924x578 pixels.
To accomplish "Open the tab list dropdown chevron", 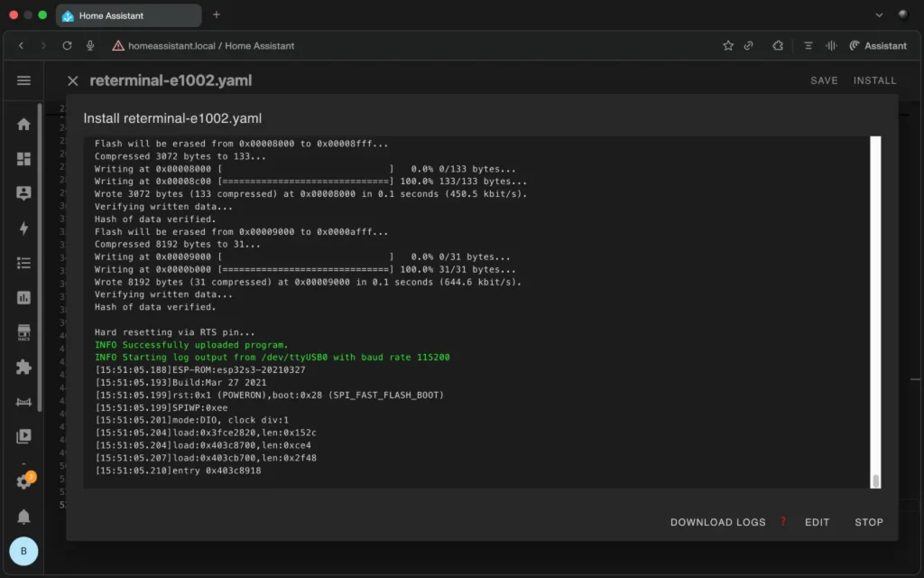I will [879, 15].
